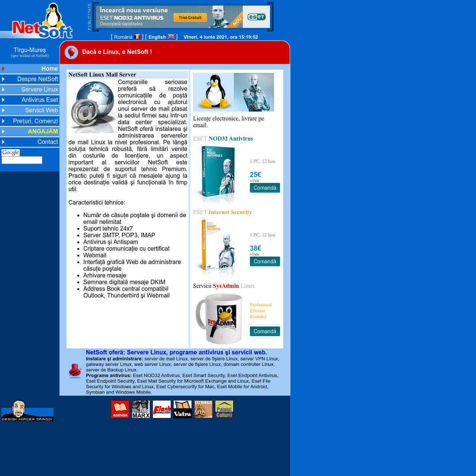
Task: Open the Palatul Culturii icon
Action: pos(224,409)
